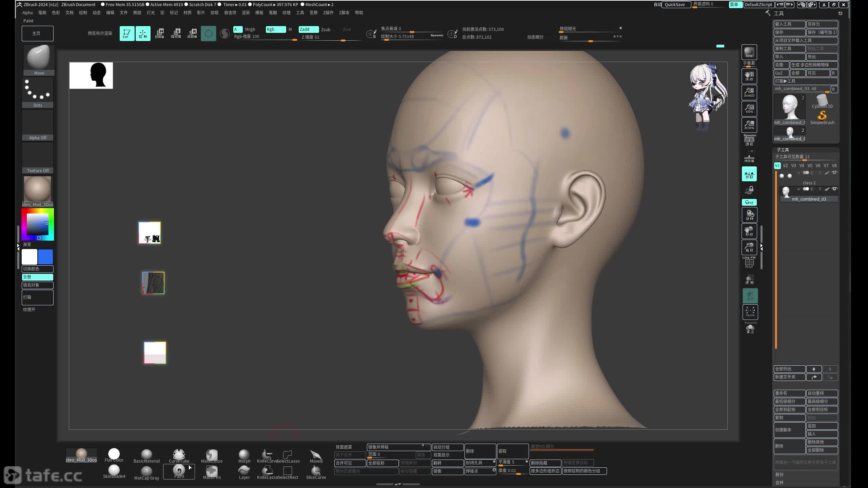Image resolution: width=868 pixels, height=488 pixels.
Task: Select the blue secondary color swatch
Action: click(x=45, y=257)
